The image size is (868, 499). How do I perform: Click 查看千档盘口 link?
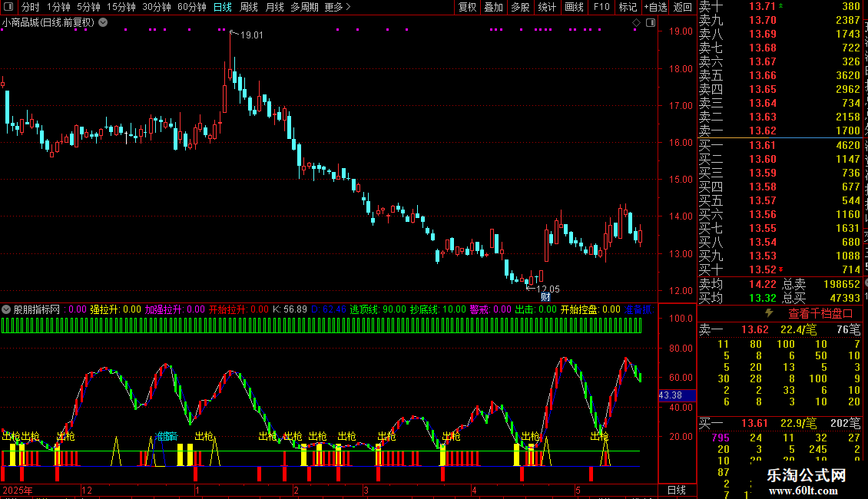pyautogui.click(x=820, y=314)
